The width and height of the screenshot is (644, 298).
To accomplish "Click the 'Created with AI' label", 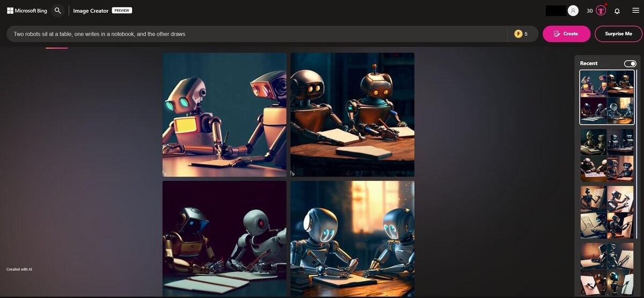I will (19, 269).
